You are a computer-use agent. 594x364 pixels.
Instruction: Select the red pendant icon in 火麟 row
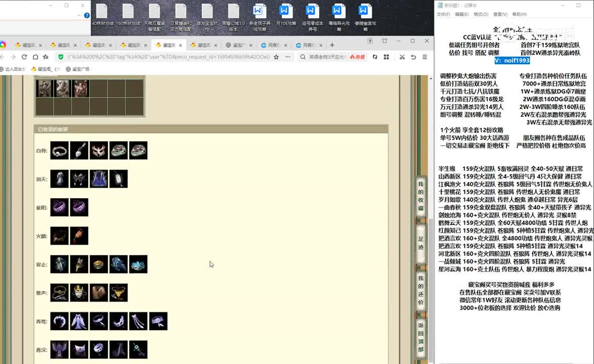click(x=79, y=236)
